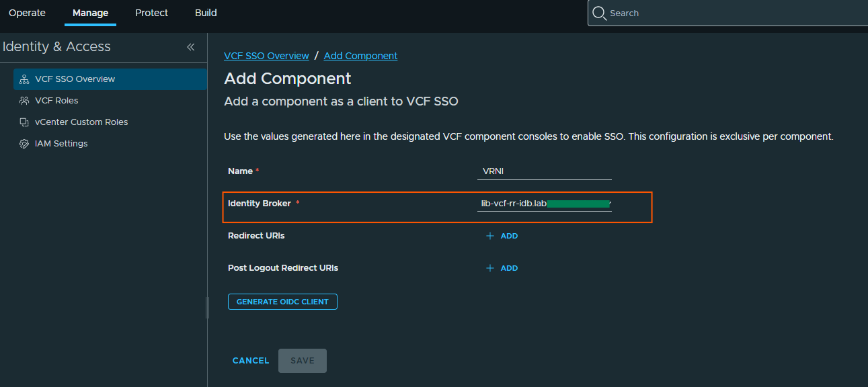Click the sidebar resize handle
This screenshot has width=868, height=387.
(x=207, y=308)
